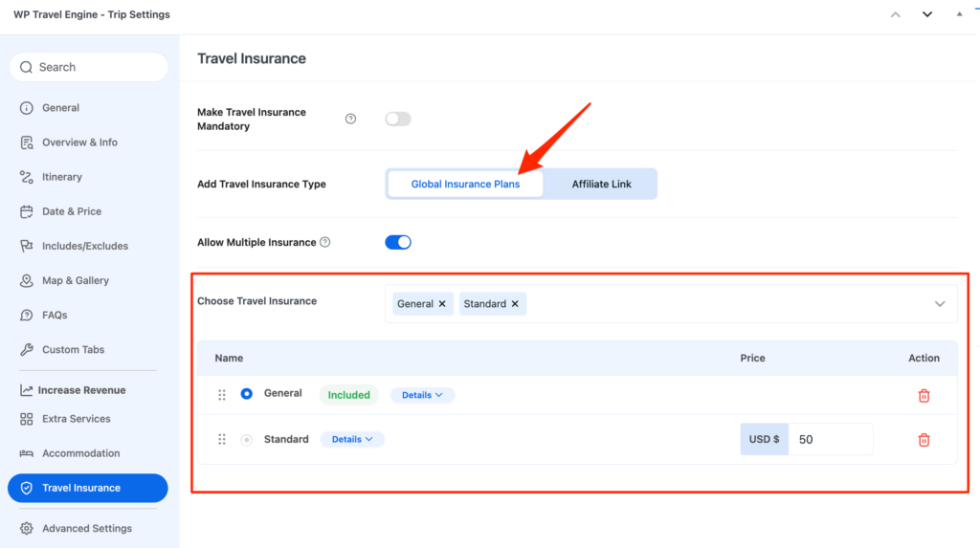The width and height of the screenshot is (980, 548).
Task: Select the Standard radio button
Action: [x=247, y=439]
